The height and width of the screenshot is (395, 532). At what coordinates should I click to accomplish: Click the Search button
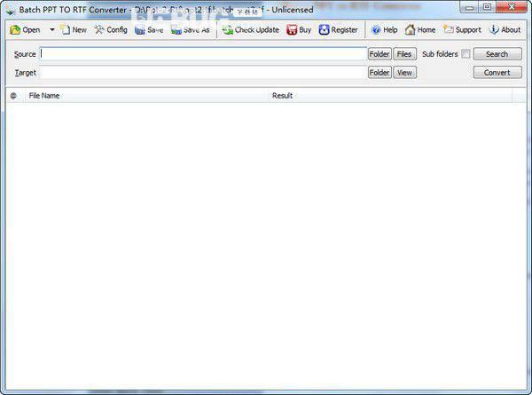click(x=497, y=54)
